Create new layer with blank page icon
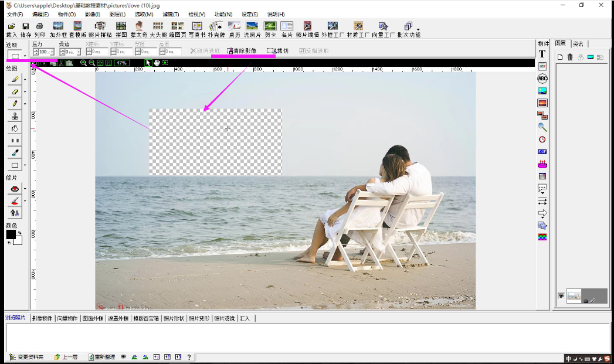 pyautogui.click(x=560, y=57)
